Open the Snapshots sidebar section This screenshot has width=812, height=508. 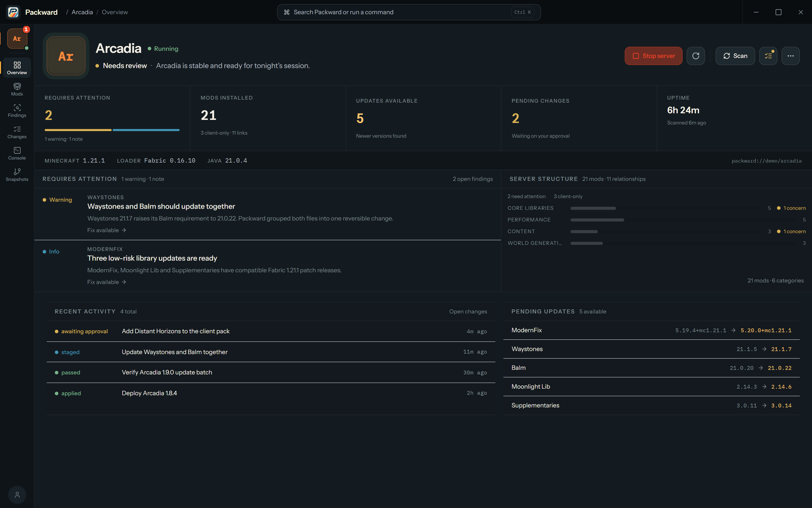coord(17,175)
